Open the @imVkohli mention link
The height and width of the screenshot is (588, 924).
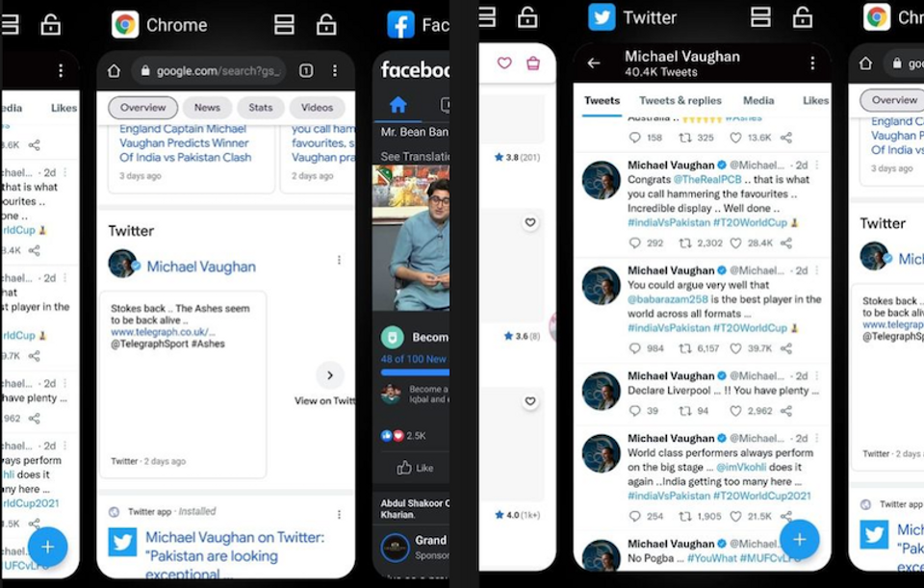741,467
